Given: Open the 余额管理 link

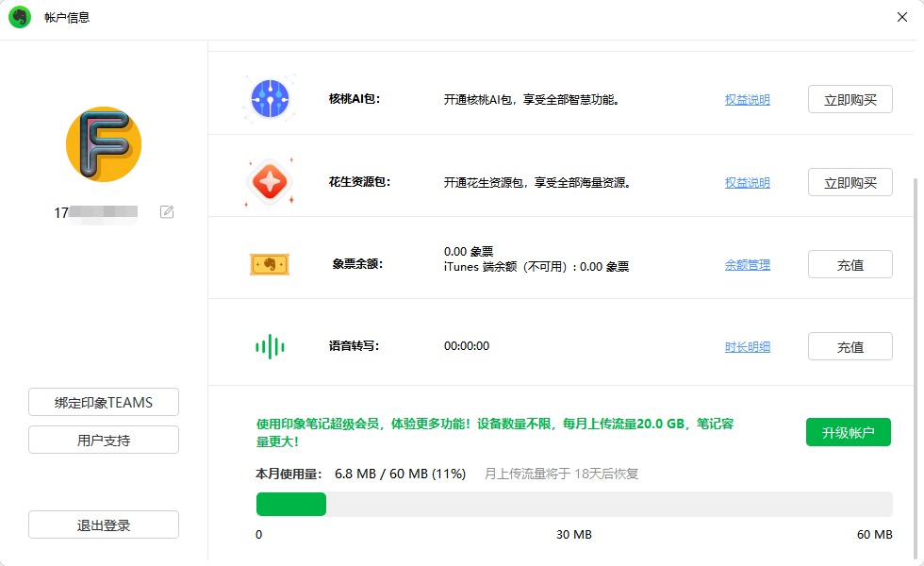Looking at the screenshot, I should (747, 265).
